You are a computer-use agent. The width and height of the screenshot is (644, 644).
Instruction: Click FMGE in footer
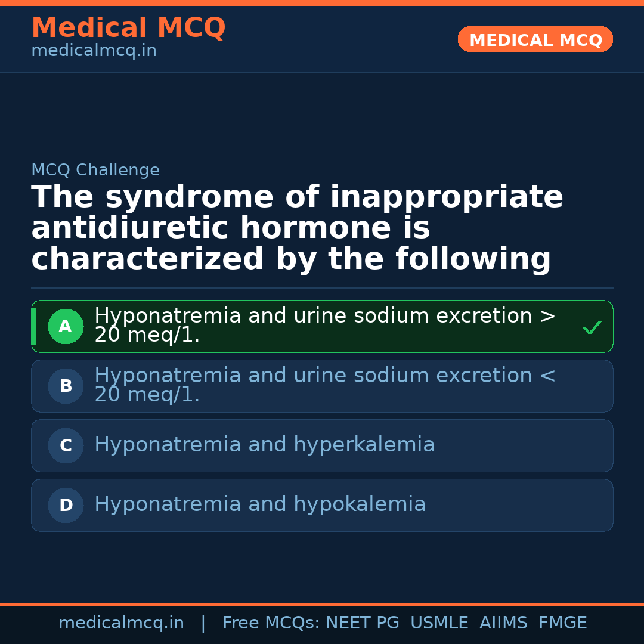pos(562,623)
